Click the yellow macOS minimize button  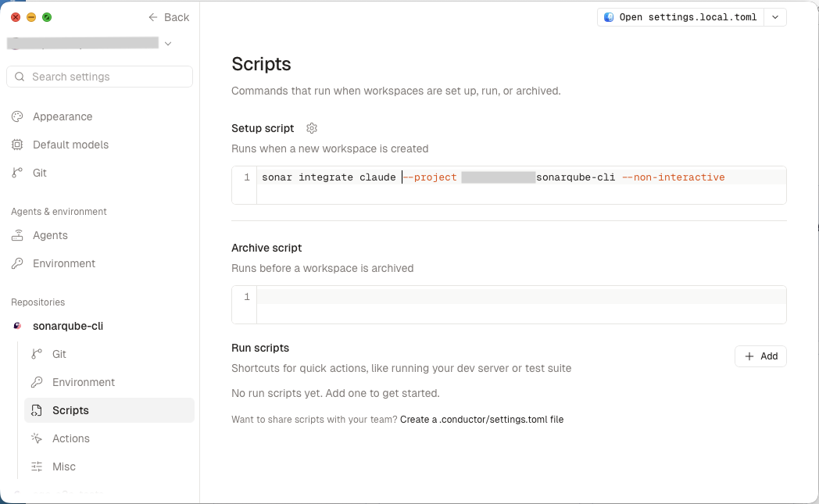[31, 17]
